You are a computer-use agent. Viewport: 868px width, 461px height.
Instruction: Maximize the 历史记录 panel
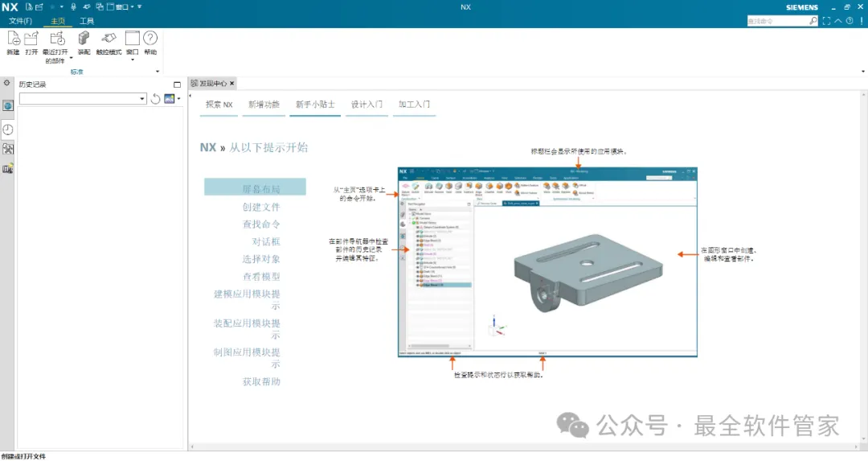point(177,84)
